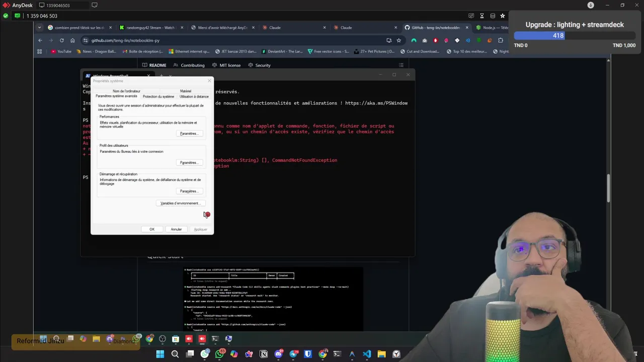Open the PowerShell tab dropdown arrow
The width and height of the screenshot is (644, 362).
(x=170, y=76)
